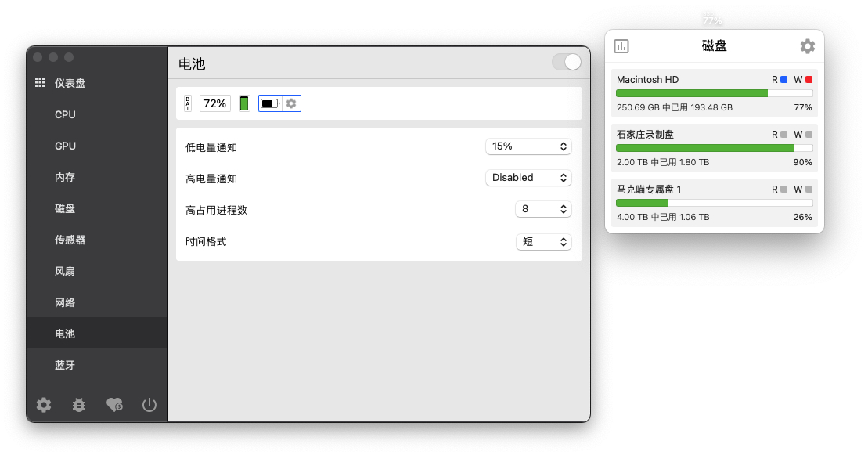
Task: Change the top processes count dropdown
Action: tap(543, 209)
